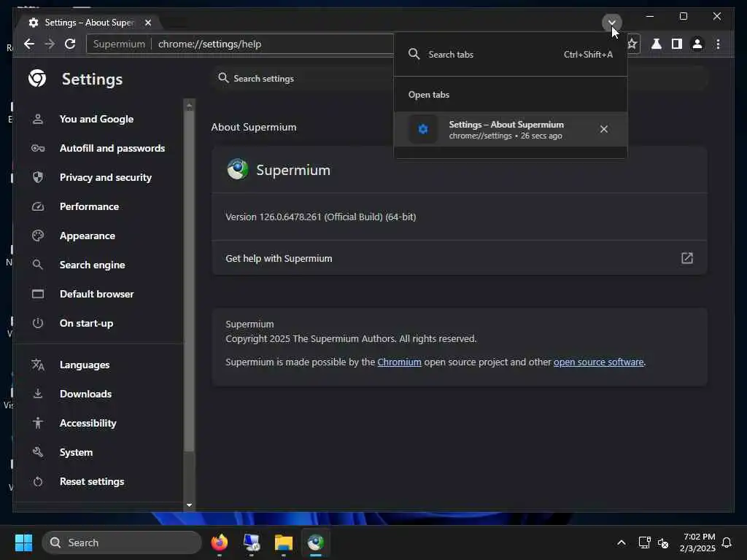Click the sidebar scrollbar thumb
Image resolution: width=747 pixels, height=560 pixels.
pyautogui.click(x=189, y=281)
